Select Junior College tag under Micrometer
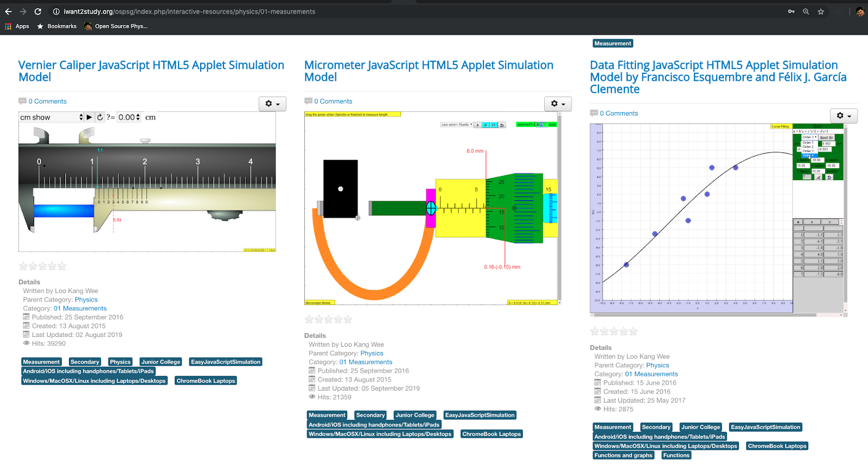868x465 pixels. [415, 415]
